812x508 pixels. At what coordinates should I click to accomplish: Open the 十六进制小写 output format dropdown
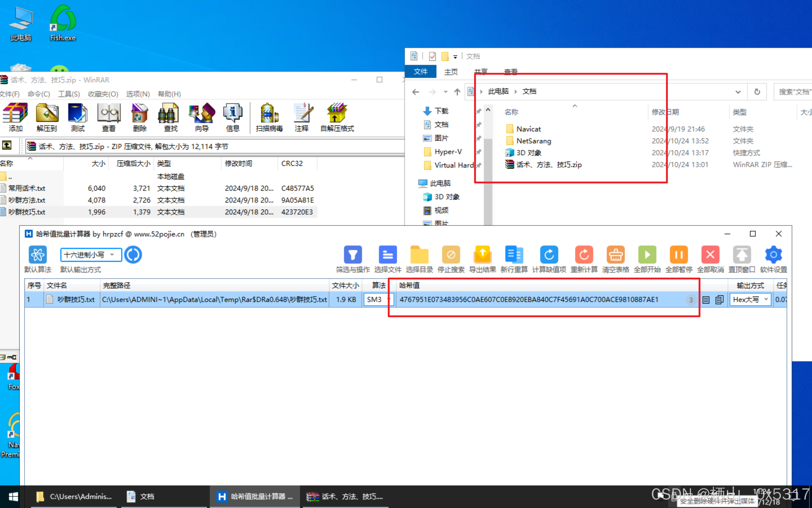click(91, 255)
